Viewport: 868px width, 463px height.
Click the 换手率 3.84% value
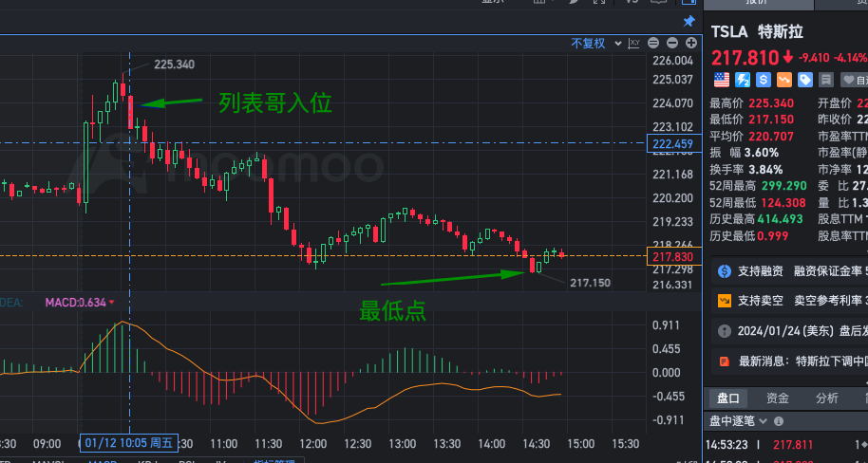tap(765, 169)
